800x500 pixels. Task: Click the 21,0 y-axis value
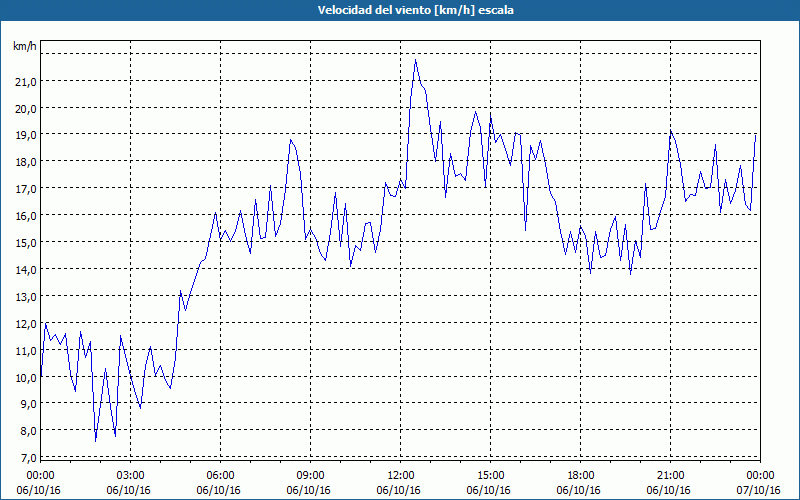pos(26,81)
